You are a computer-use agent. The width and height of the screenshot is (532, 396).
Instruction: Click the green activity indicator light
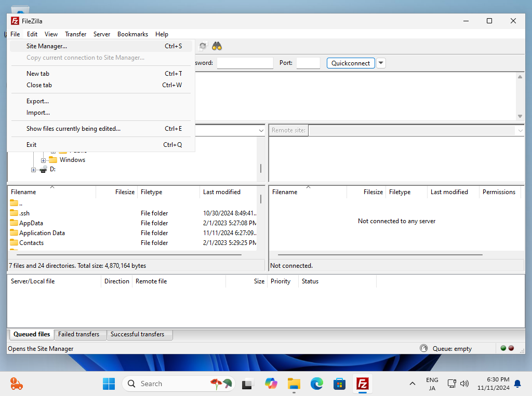pyautogui.click(x=503, y=348)
